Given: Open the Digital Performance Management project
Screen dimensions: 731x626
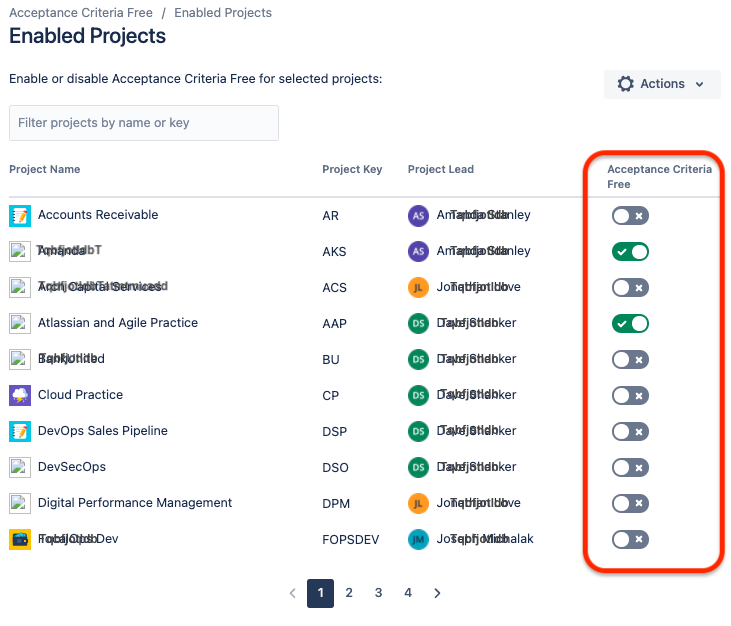Looking at the screenshot, I should point(135,503).
